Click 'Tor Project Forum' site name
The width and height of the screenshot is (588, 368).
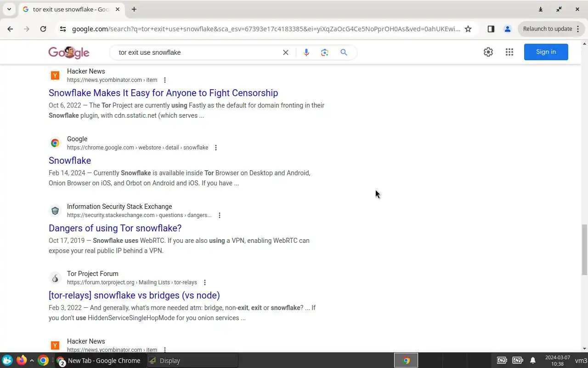pyautogui.click(x=93, y=274)
